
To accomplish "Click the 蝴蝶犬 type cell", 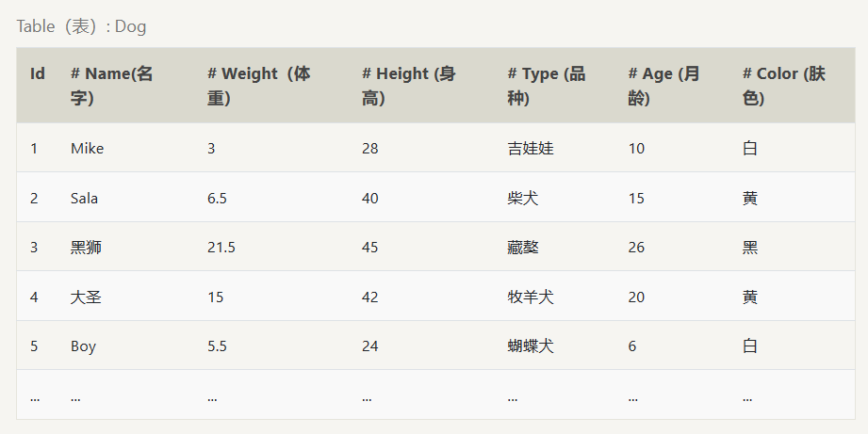I will point(530,346).
